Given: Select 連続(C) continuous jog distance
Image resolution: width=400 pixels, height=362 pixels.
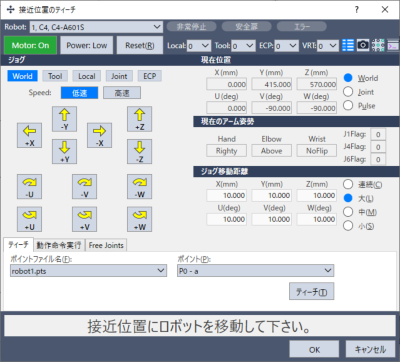Looking at the screenshot, I should [x=348, y=184].
